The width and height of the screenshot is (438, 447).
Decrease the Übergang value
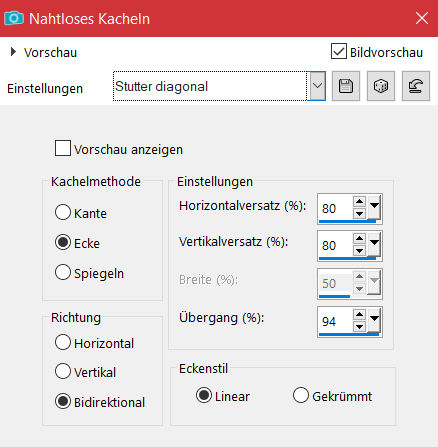point(359,327)
